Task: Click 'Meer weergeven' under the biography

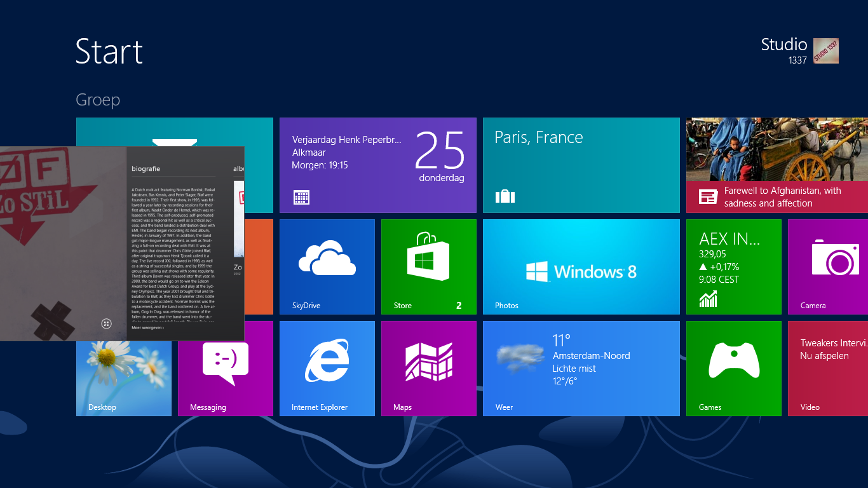Action: point(147,328)
